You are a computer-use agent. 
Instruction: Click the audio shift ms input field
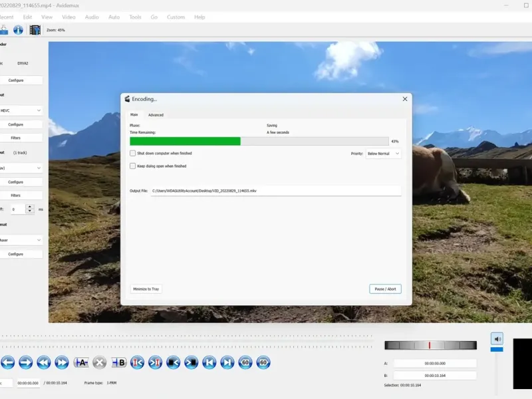[x=18, y=209]
